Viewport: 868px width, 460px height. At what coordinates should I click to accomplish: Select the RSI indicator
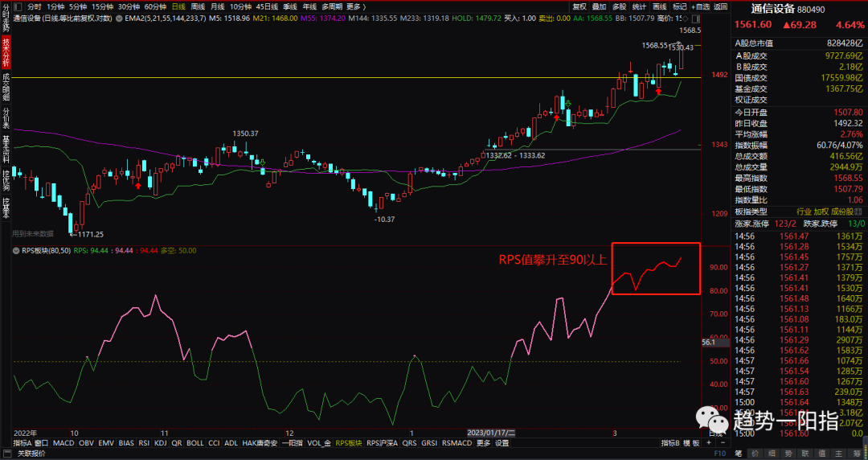144,443
